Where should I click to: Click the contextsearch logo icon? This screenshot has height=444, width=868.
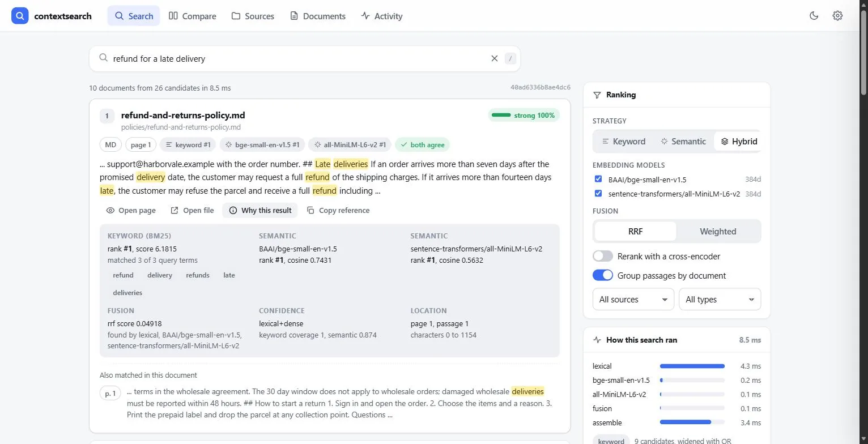20,16
